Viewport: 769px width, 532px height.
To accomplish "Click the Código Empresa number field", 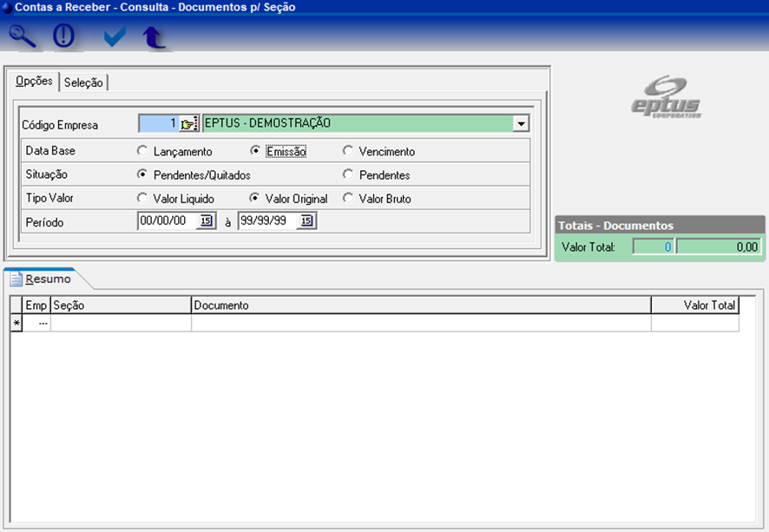I will [158, 123].
